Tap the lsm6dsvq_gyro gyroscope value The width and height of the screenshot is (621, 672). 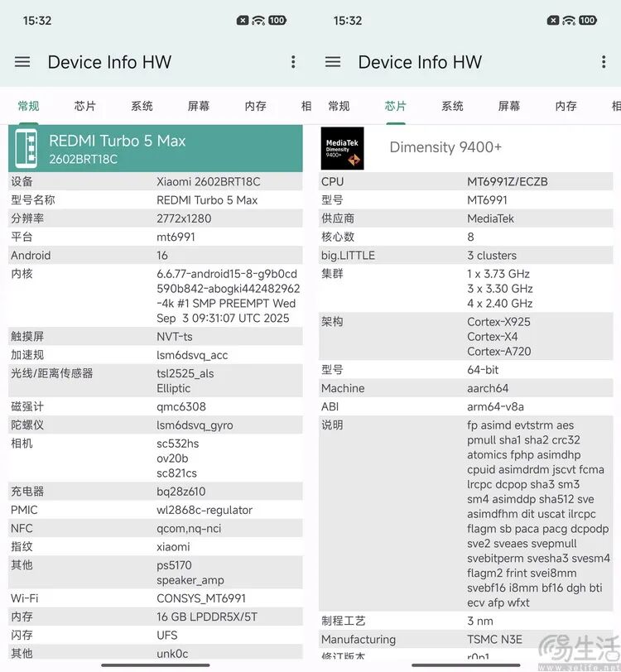[x=195, y=425]
